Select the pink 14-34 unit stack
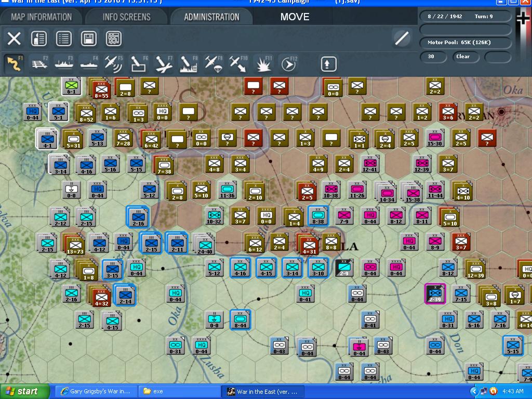The height and width of the screenshot is (399, 532). (387, 192)
